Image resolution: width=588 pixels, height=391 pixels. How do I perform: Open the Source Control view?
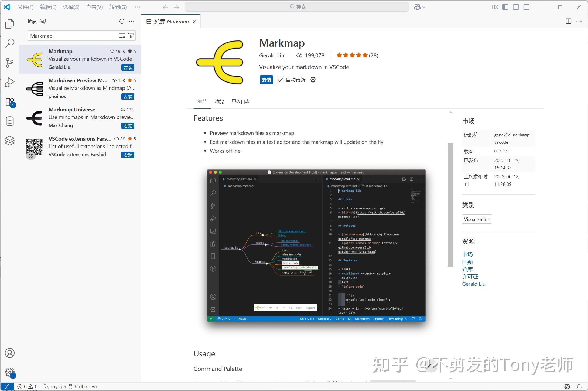tap(10, 63)
